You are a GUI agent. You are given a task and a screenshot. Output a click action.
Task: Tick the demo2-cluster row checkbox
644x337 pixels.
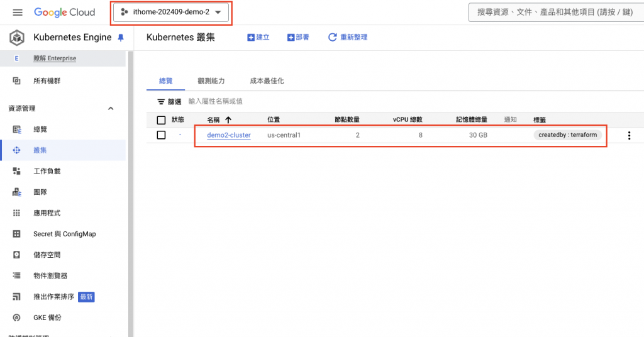tap(162, 135)
